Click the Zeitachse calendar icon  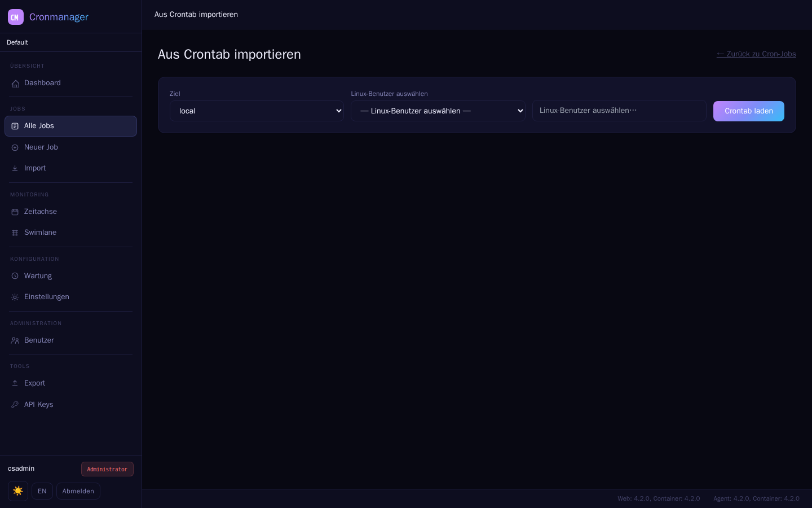[15, 212]
